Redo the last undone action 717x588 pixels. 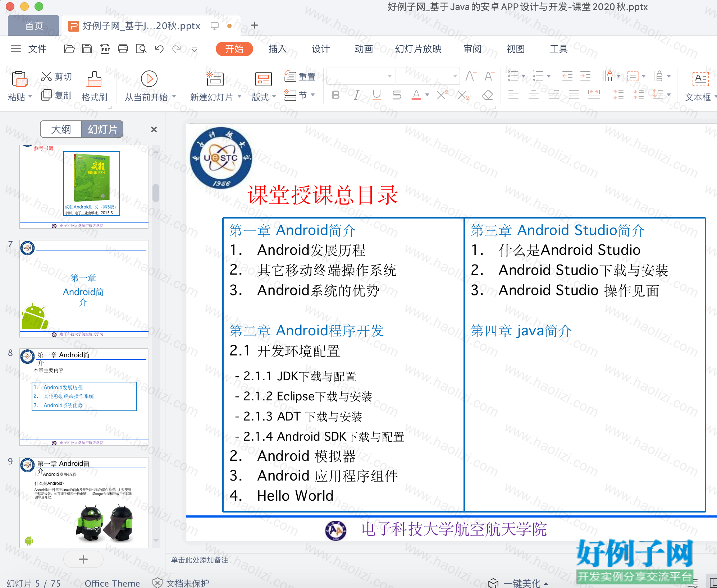[177, 49]
